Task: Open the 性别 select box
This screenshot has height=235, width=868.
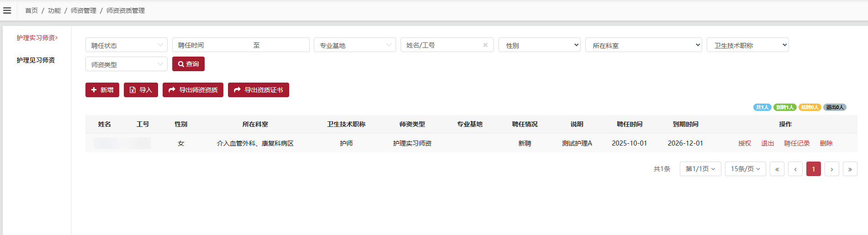Action: pyautogui.click(x=540, y=45)
